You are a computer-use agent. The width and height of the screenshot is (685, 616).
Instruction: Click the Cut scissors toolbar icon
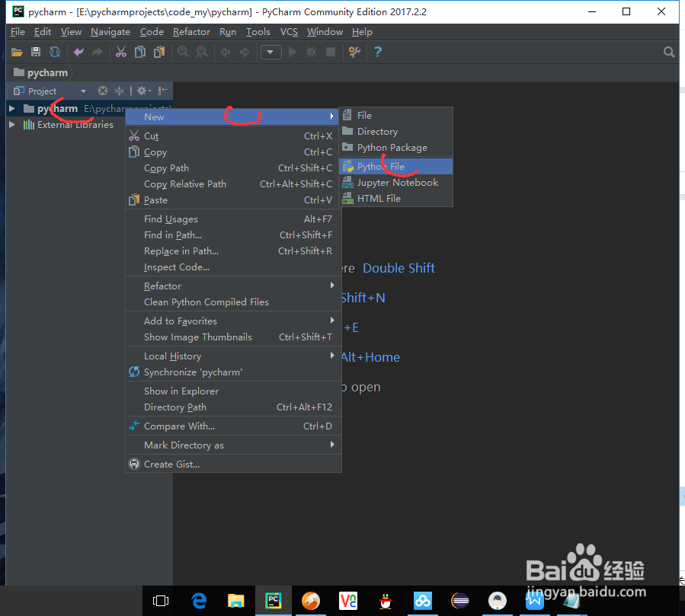[121, 53]
